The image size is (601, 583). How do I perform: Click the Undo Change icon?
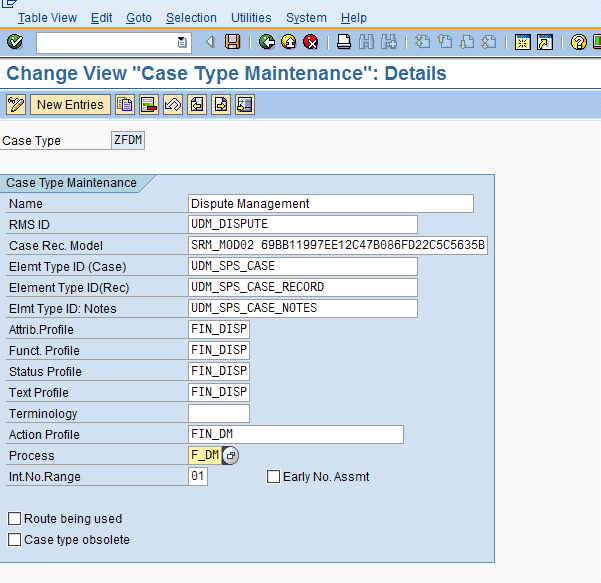click(173, 105)
